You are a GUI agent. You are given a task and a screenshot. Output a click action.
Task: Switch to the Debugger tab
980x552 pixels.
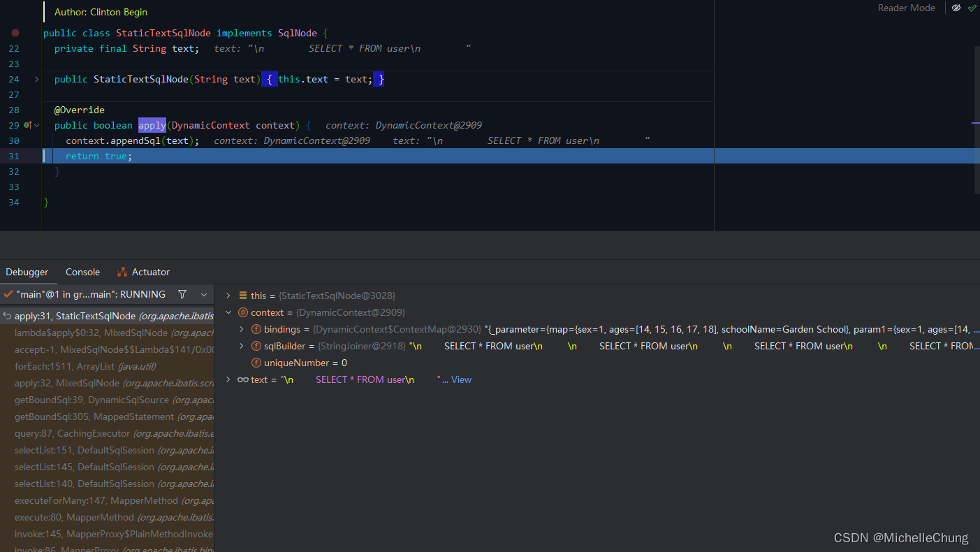pyautogui.click(x=27, y=272)
